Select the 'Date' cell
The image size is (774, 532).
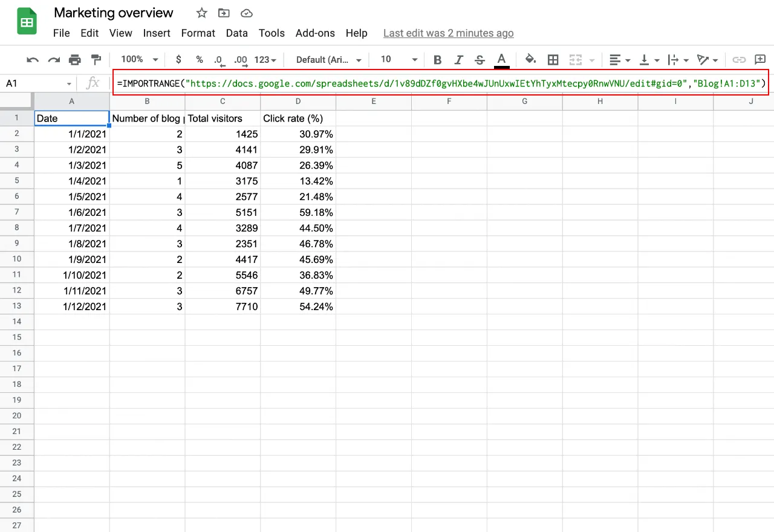(72, 118)
